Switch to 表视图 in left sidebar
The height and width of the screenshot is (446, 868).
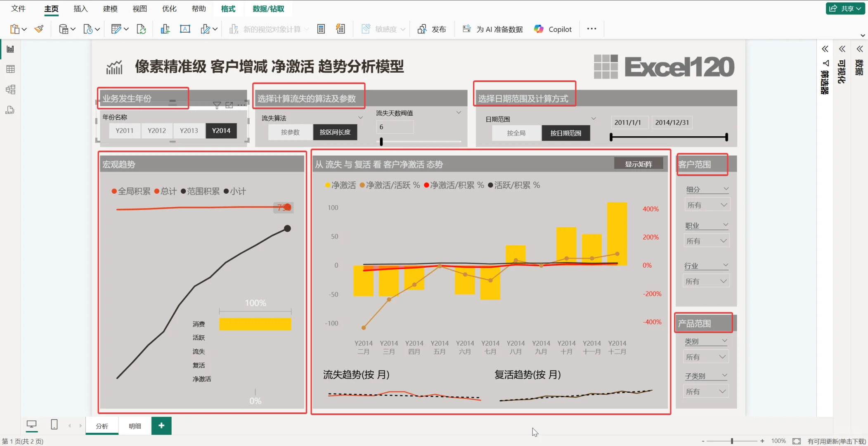click(x=10, y=69)
